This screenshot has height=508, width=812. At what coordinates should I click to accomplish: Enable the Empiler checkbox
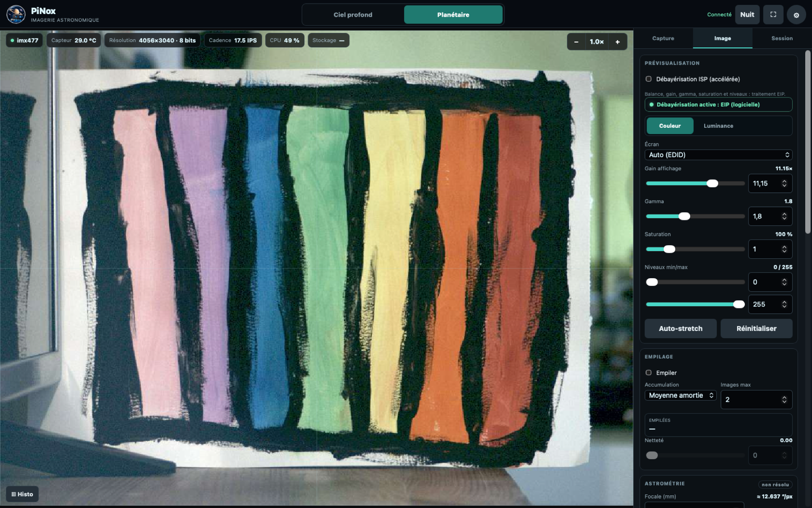point(649,373)
